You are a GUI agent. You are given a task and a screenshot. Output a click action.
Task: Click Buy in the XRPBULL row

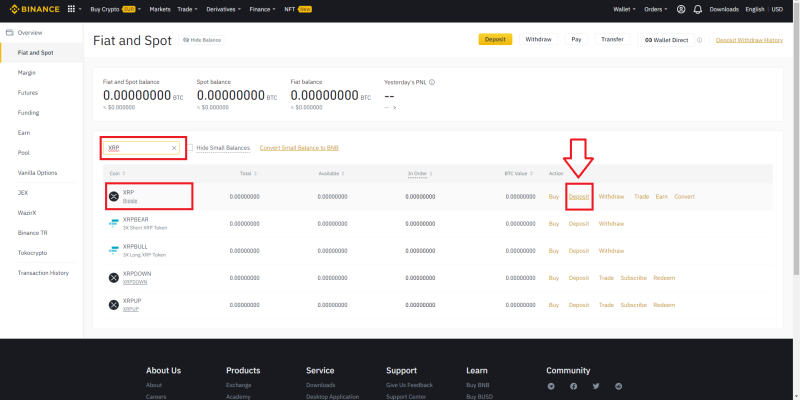point(554,251)
